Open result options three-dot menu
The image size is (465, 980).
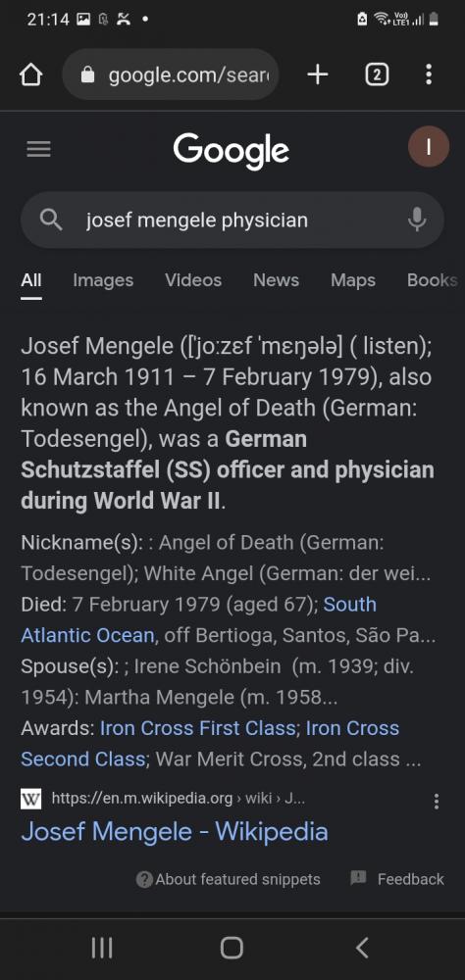pos(437,802)
